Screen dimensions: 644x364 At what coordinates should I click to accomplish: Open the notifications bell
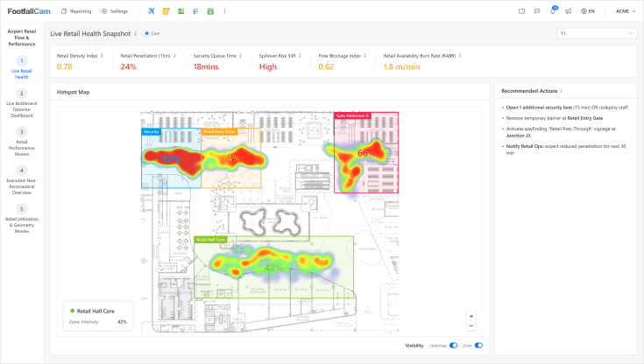tap(553, 11)
